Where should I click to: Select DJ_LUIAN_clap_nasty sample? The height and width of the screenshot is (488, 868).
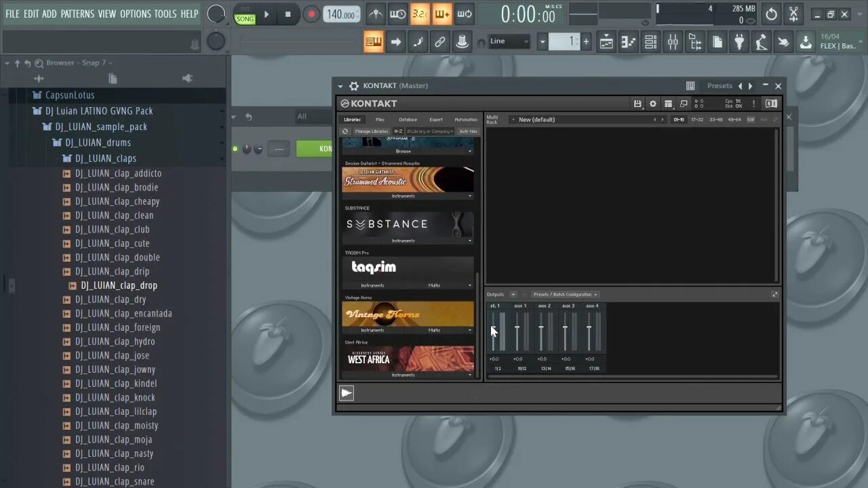[115, 453]
